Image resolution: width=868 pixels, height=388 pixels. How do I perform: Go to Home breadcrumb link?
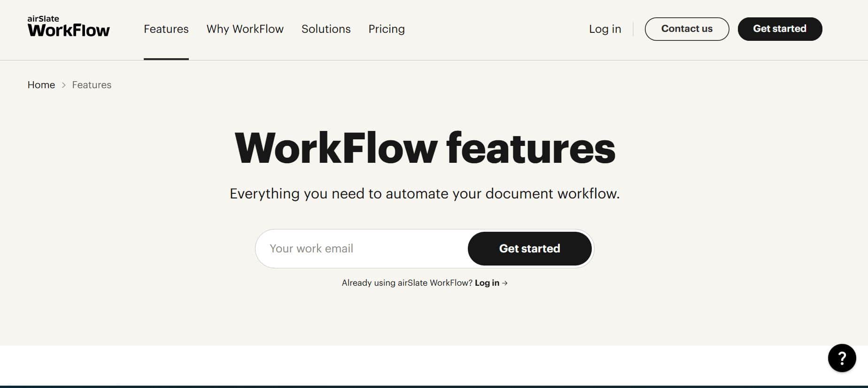(41, 85)
